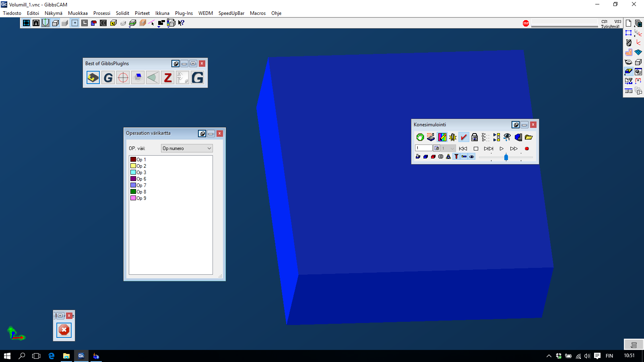Click the red STOP sign icon

(526, 23)
